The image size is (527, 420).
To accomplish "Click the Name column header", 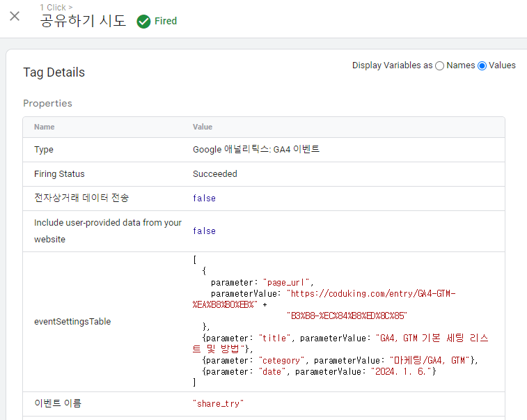I will 44,127.
